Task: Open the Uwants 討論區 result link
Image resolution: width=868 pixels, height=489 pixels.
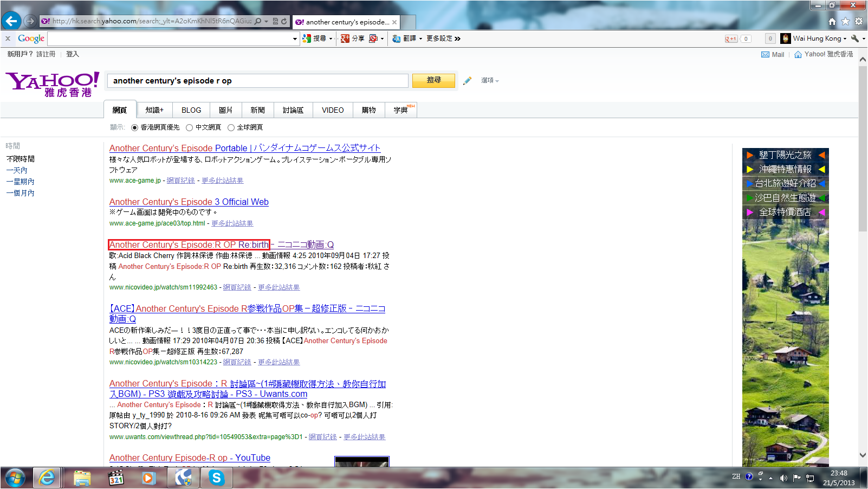Action: tap(248, 389)
